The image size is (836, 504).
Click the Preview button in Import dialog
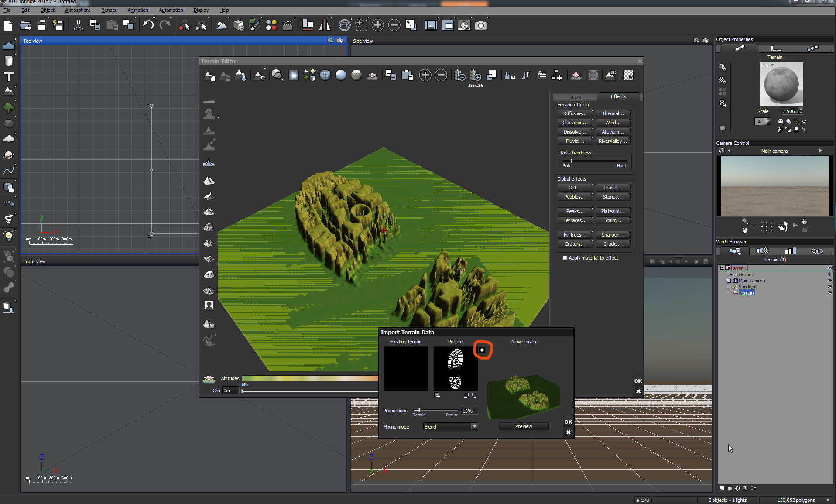point(523,426)
